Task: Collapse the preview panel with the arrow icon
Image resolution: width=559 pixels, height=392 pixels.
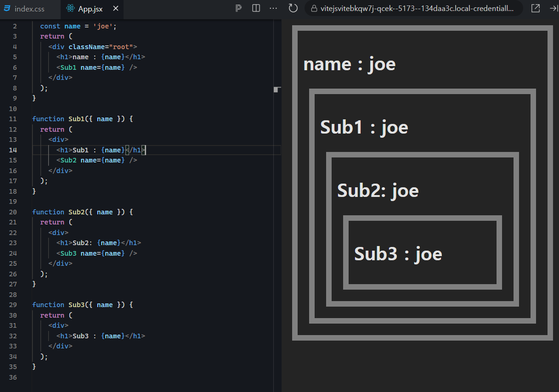Action: click(553, 8)
